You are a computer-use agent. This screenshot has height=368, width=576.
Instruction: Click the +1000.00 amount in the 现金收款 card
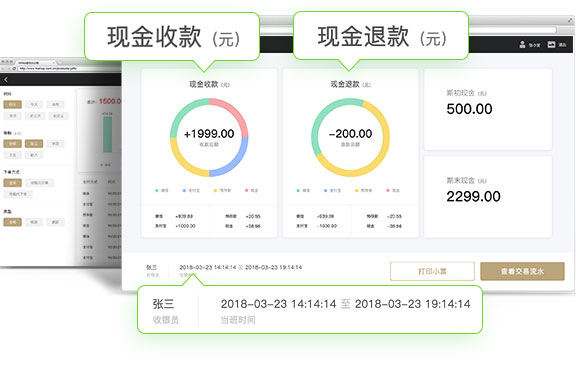point(186,226)
